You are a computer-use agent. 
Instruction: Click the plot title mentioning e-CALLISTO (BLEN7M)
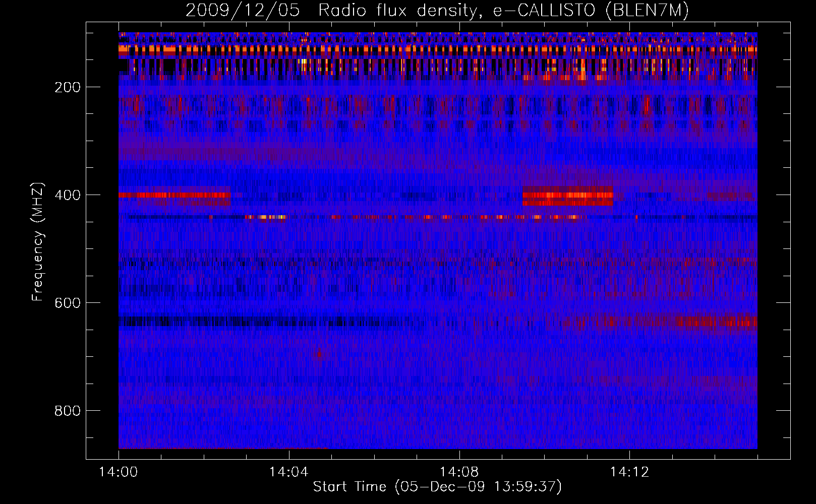click(x=437, y=10)
